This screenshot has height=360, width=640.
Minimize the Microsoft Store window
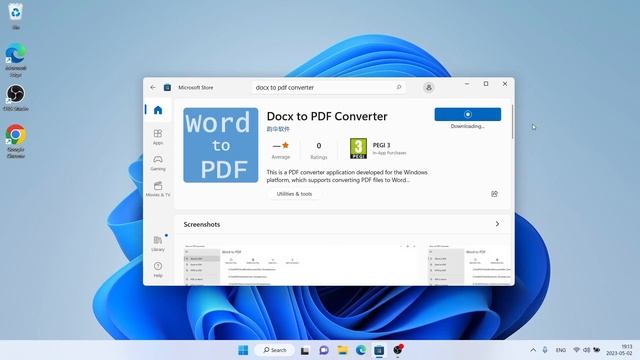[x=467, y=84]
